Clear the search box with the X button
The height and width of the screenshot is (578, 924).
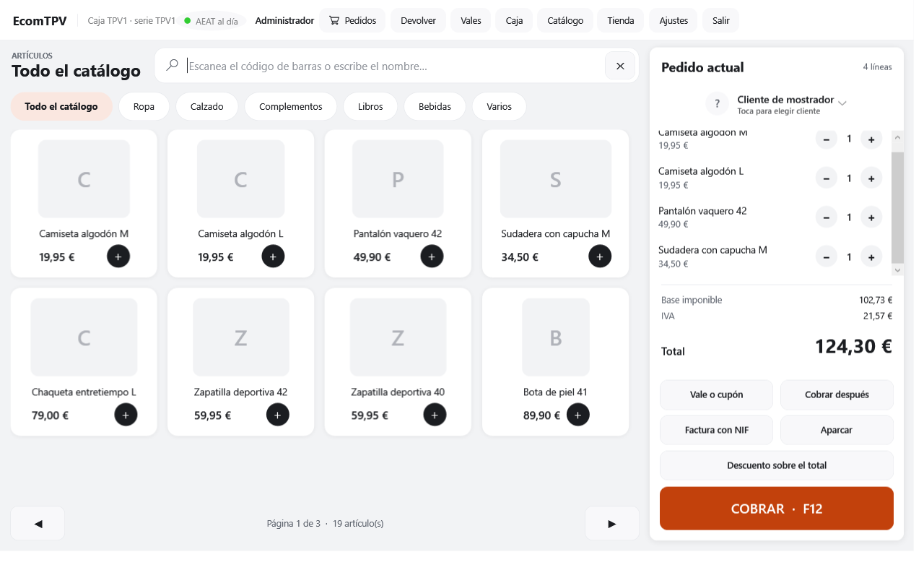(620, 66)
